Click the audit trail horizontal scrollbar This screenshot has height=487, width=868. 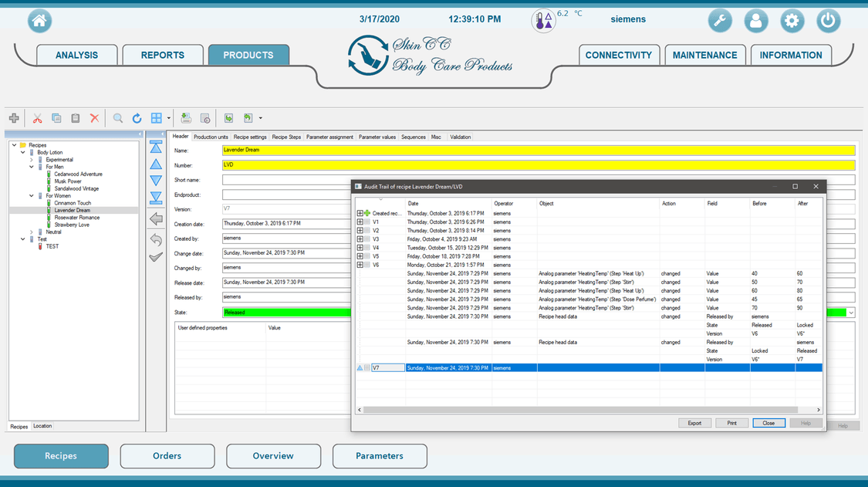point(580,410)
